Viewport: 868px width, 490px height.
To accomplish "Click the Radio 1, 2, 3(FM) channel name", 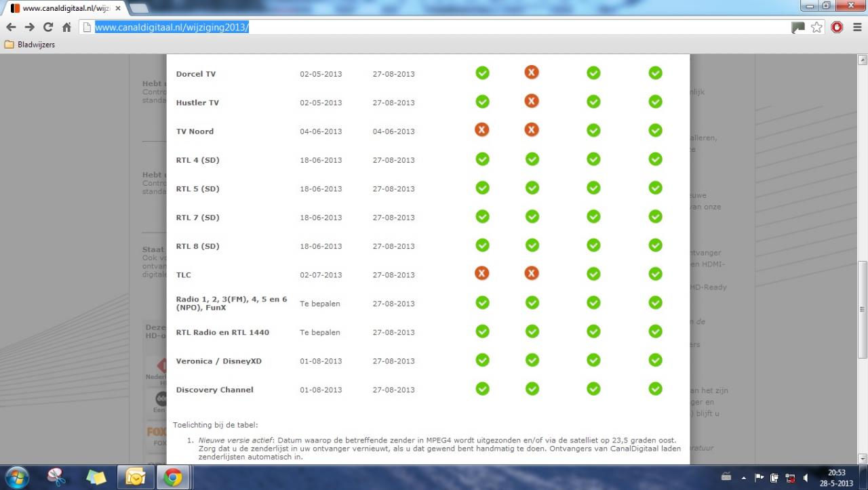I will [231, 303].
